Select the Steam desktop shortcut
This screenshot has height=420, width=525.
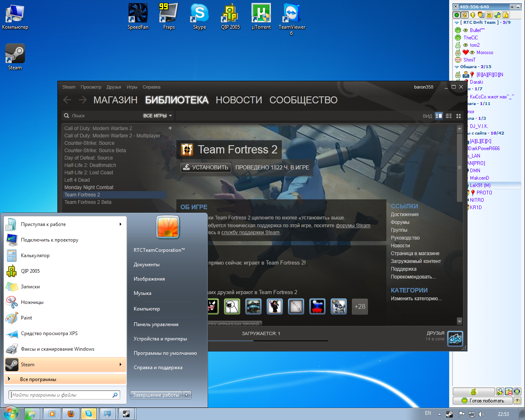[15, 57]
